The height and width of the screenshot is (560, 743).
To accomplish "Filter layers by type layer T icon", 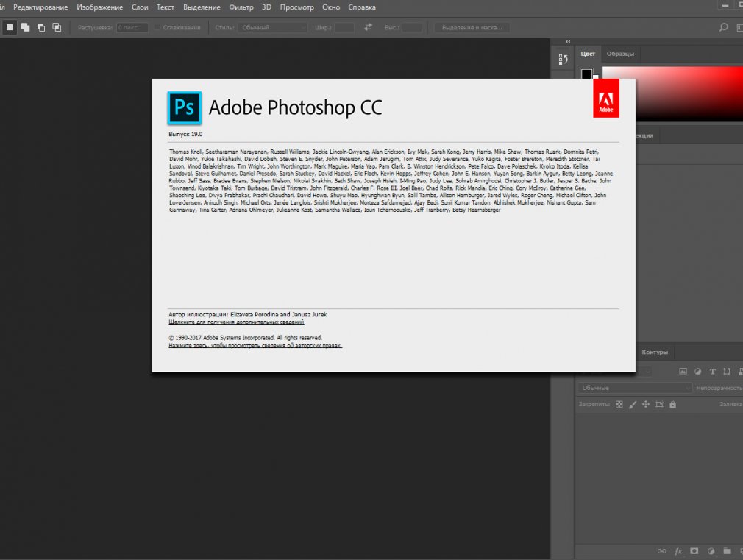I will 712,372.
